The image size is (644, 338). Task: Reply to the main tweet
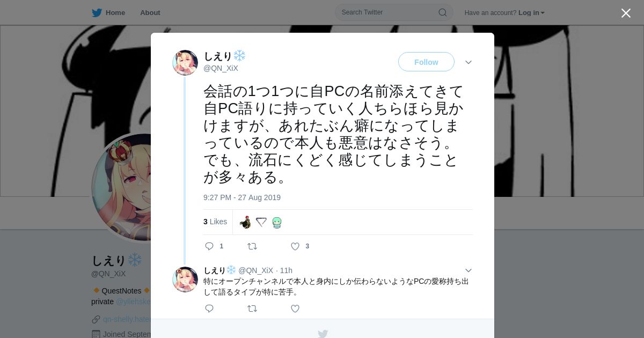click(209, 246)
